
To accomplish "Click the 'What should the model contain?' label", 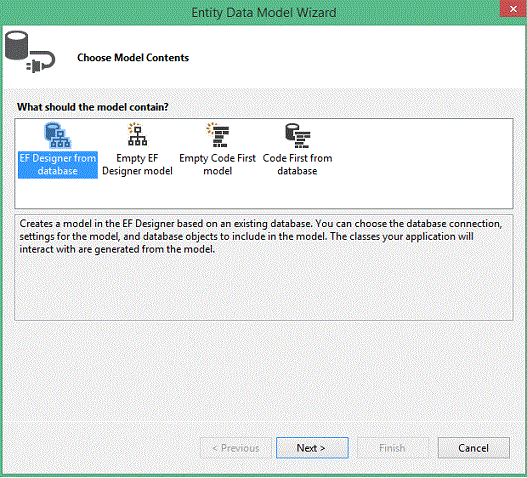I will click(92, 107).
